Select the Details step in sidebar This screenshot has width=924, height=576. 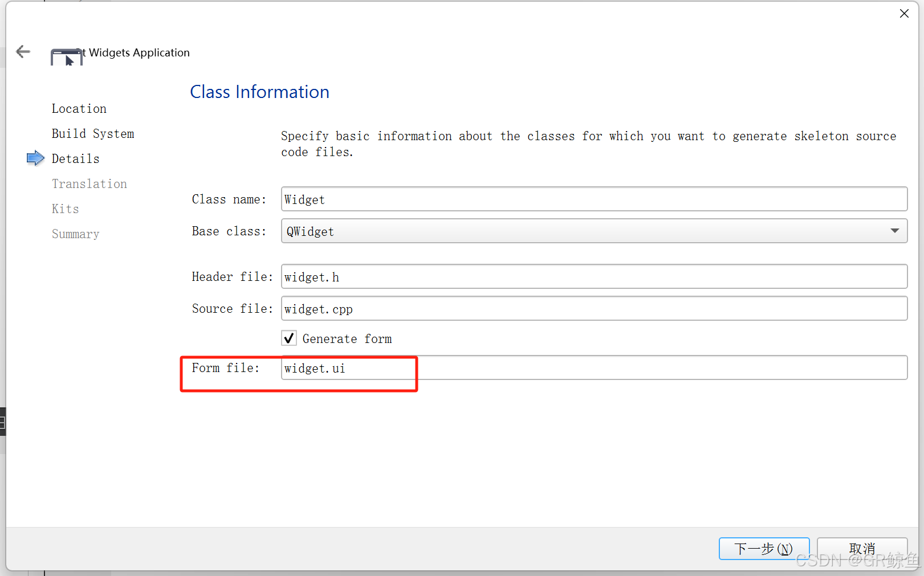click(x=76, y=158)
